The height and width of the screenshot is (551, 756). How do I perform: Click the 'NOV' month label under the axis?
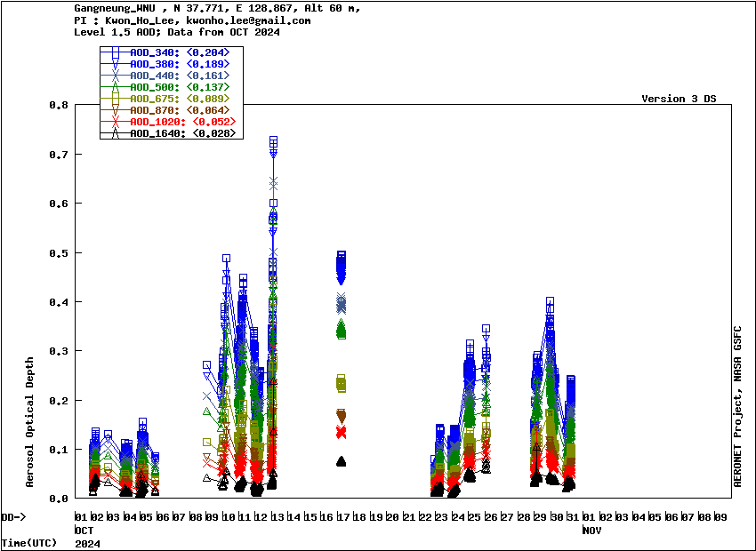[592, 531]
